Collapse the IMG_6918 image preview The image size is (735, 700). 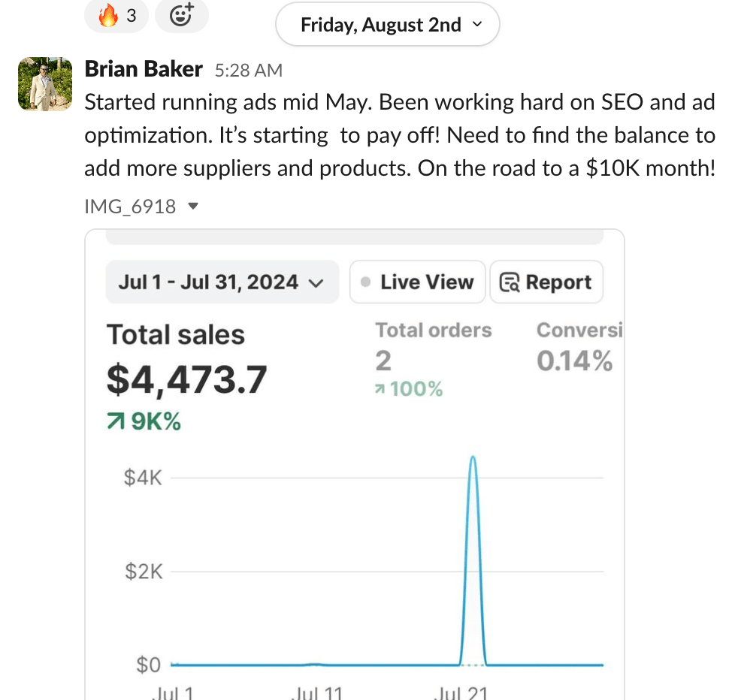[193, 206]
